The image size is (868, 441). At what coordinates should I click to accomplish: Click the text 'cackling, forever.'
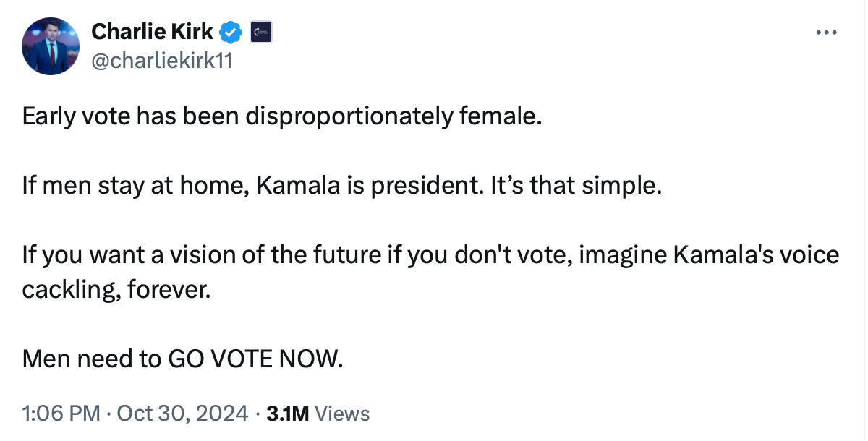[116, 289]
